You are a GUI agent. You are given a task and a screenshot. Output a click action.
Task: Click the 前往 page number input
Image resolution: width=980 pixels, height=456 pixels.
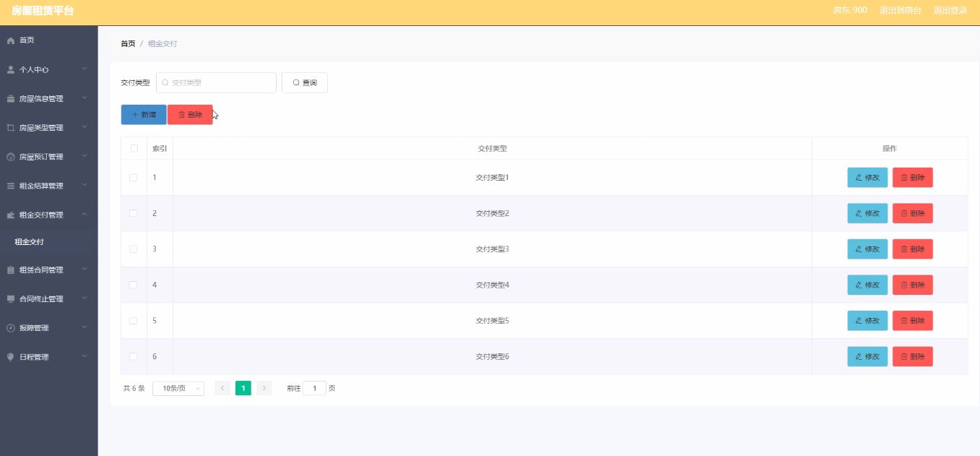tap(314, 388)
